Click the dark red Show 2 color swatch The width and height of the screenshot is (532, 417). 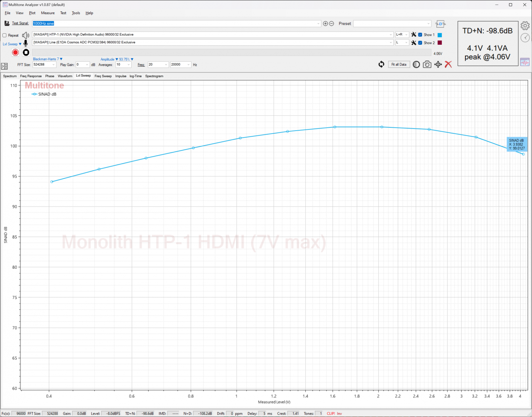point(440,43)
